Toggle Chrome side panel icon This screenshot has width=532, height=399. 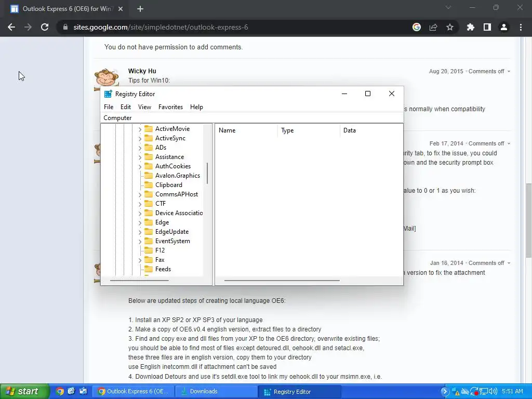click(487, 27)
